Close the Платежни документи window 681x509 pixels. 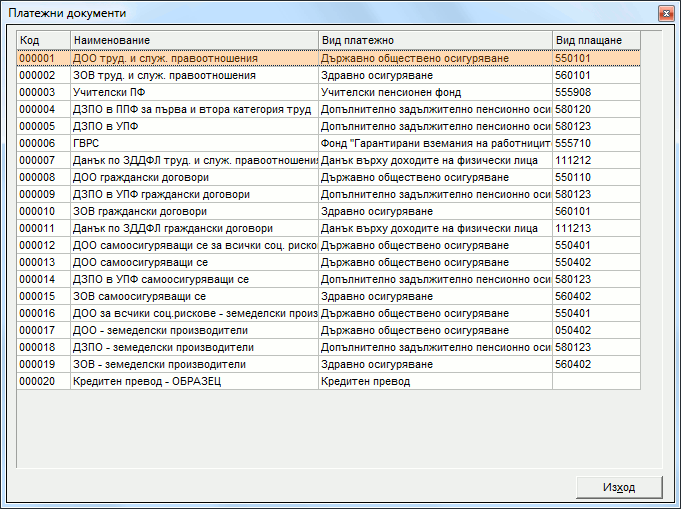point(666,13)
